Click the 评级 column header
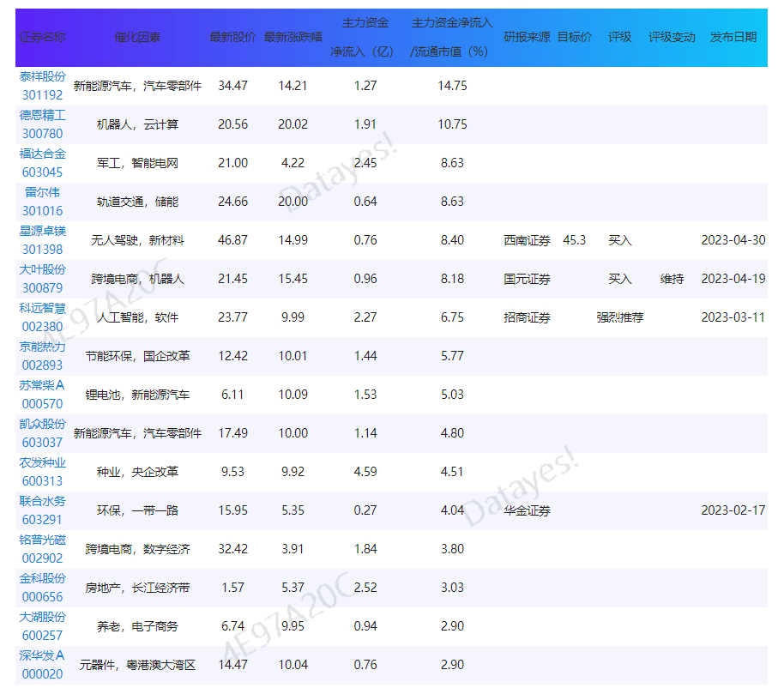This screenshot has width=784, height=688. (620, 37)
